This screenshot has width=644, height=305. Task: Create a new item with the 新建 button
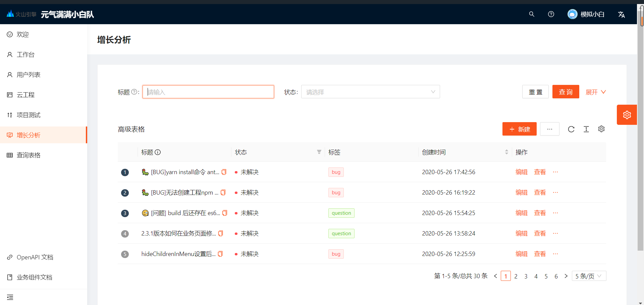pyautogui.click(x=519, y=129)
